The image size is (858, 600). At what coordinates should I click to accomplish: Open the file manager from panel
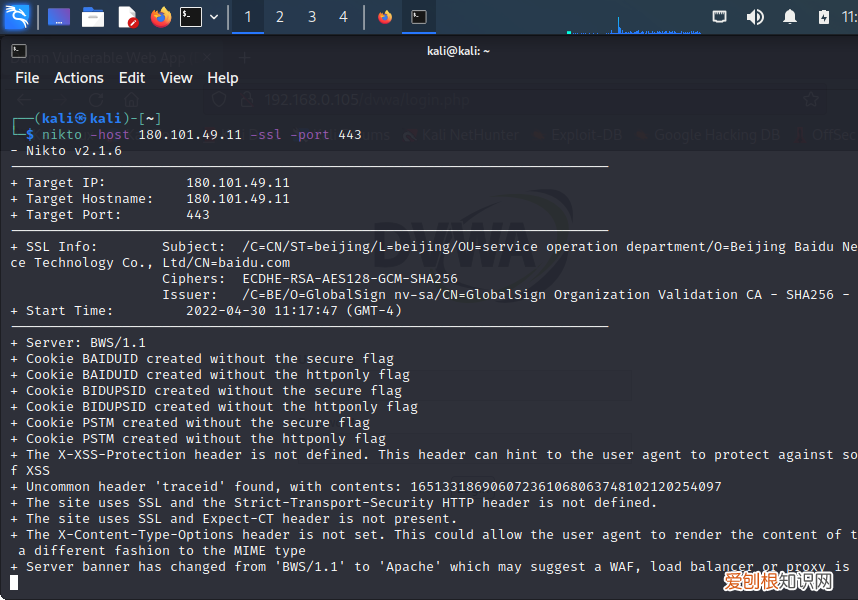point(93,17)
